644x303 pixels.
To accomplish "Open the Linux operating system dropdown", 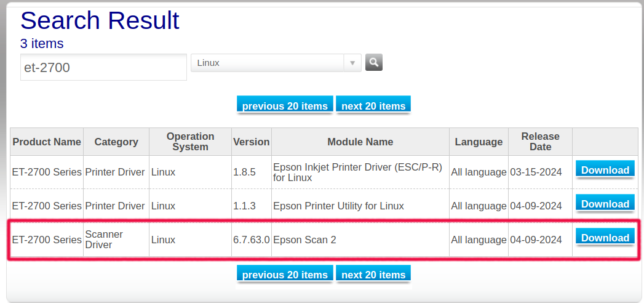I will [276, 63].
